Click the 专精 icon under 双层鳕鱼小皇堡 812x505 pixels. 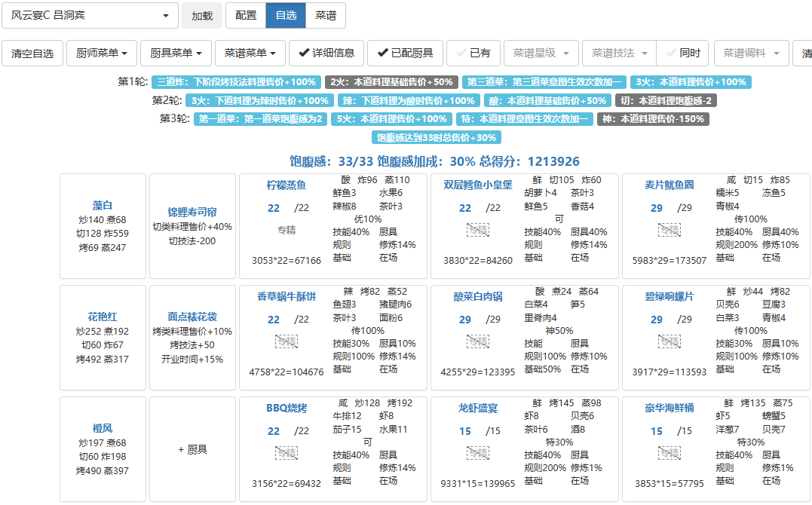[x=477, y=230]
